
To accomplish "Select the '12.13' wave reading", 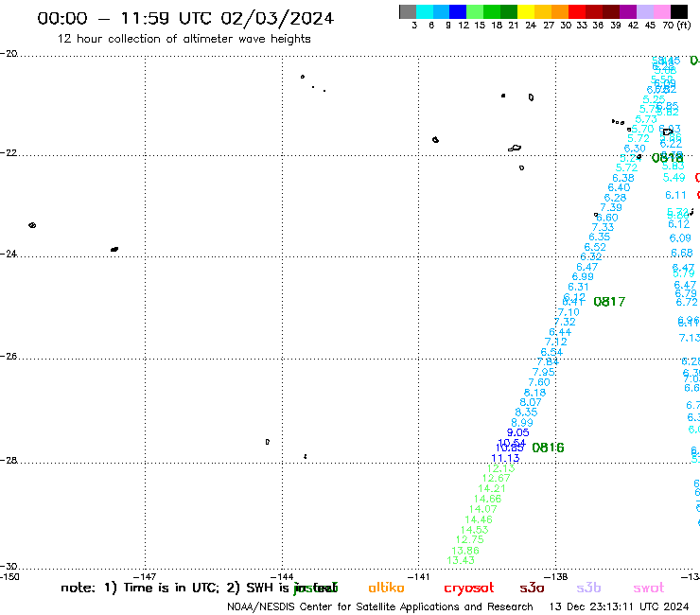I will click(x=501, y=468).
